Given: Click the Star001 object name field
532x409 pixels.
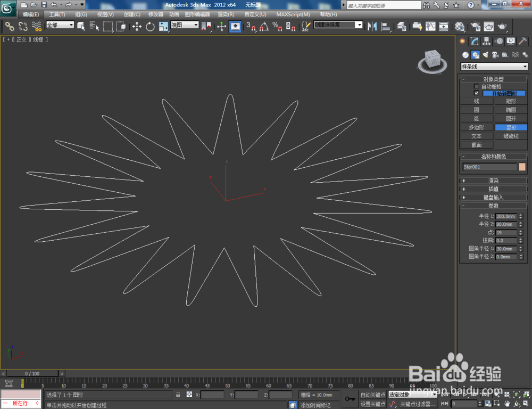Looking at the screenshot, I should (489, 167).
